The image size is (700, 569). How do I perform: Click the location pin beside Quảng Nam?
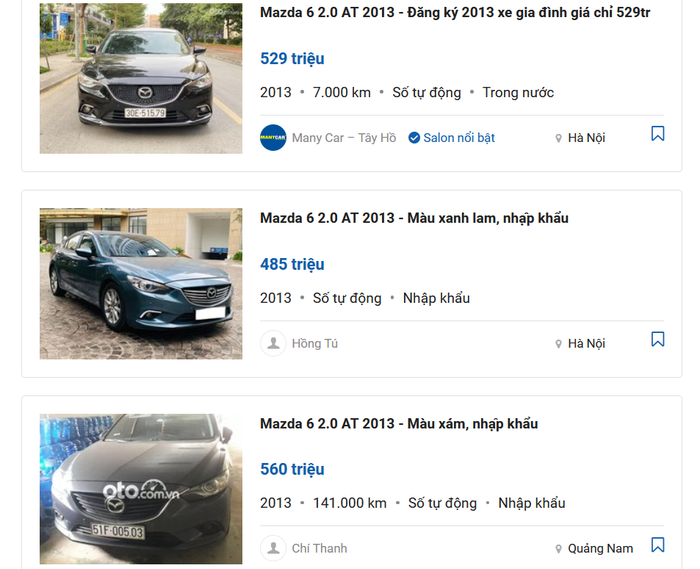558,549
